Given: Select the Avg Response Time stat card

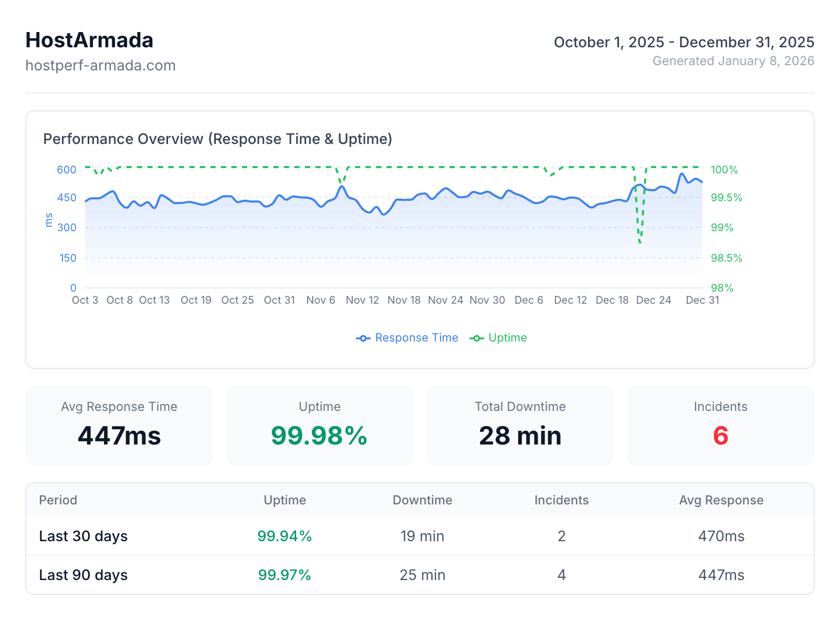Looking at the screenshot, I should coord(119,426).
